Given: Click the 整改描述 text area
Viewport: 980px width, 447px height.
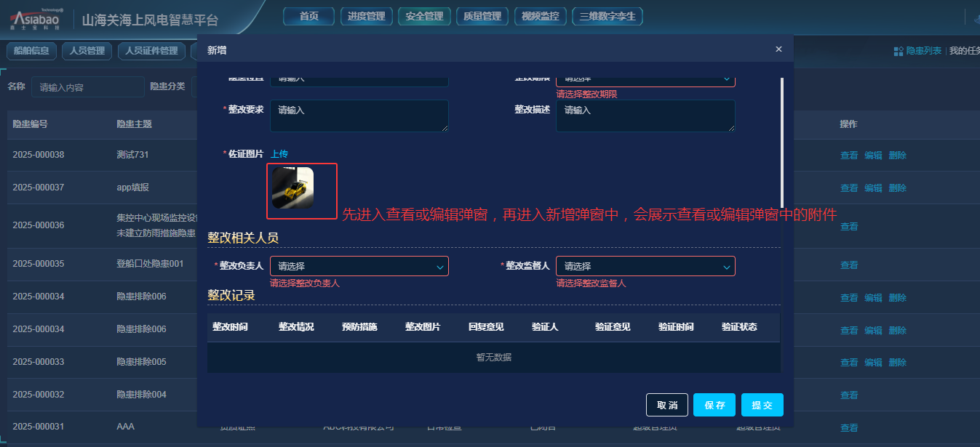Looking at the screenshot, I should [645, 116].
